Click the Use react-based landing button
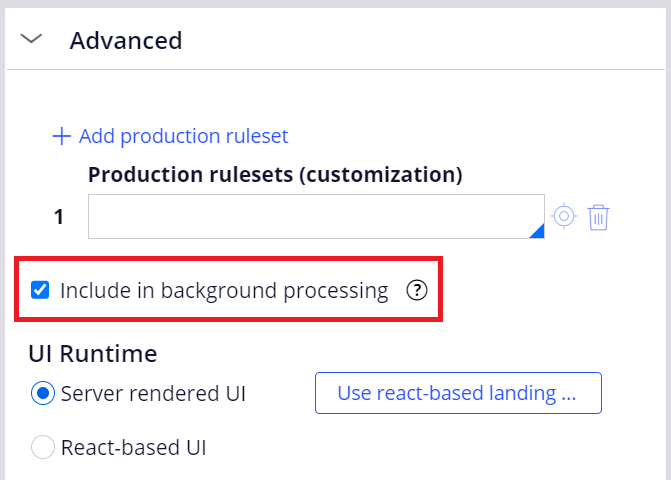This screenshot has width=671, height=480. [458, 393]
